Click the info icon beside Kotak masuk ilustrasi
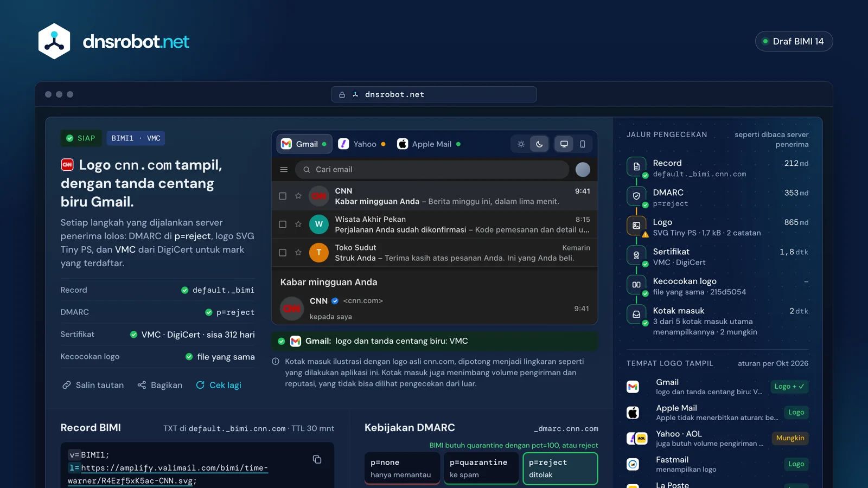Screen dimensions: 868x488 coord(276,362)
